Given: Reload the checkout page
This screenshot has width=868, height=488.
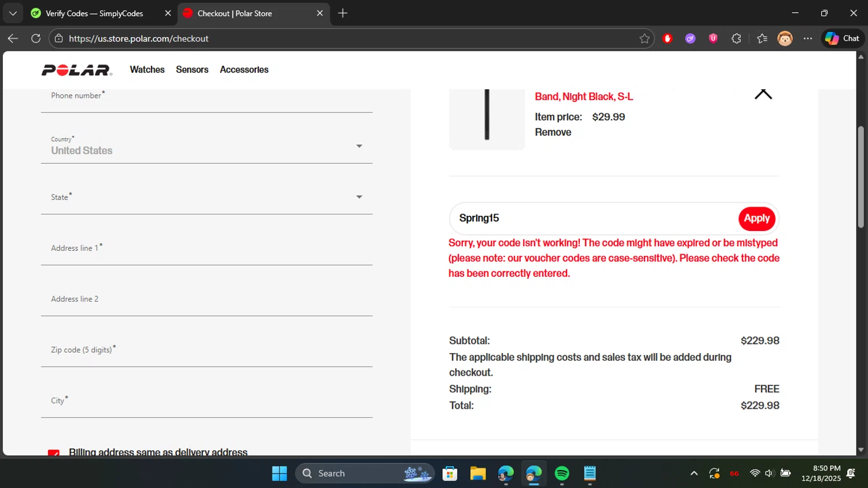Looking at the screenshot, I should [36, 38].
